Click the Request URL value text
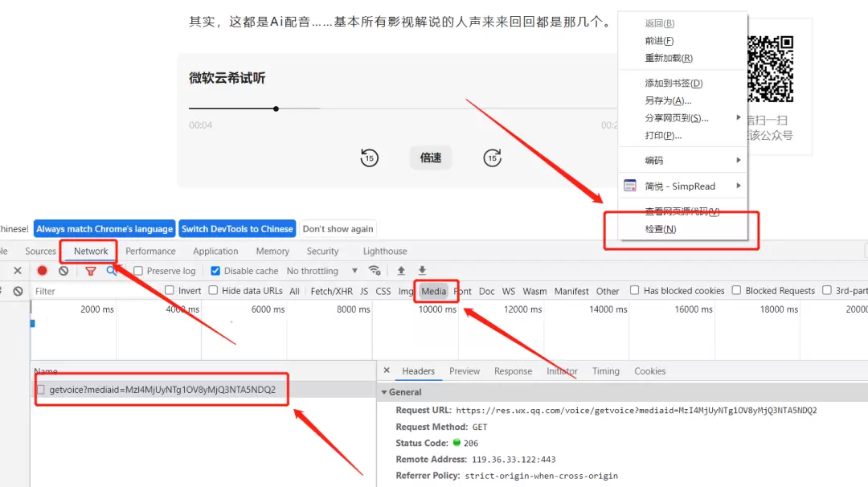This screenshot has width=868, height=487. tap(636, 410)
